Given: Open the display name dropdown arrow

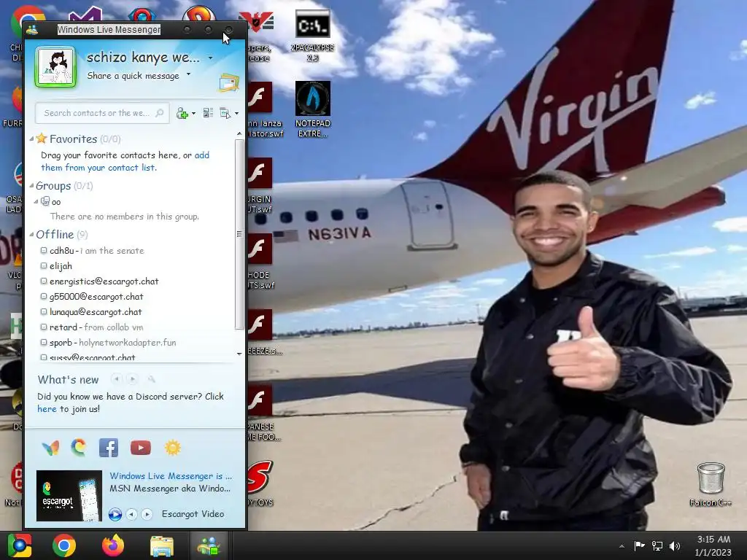Looking at the screenshot, I should (x=210, y=58).
